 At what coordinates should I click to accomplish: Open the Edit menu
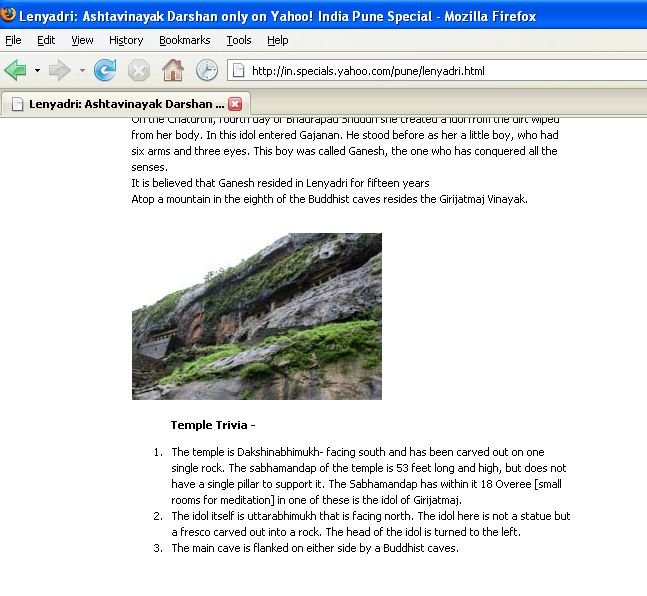pyautogui.click(x=46, y=40)
